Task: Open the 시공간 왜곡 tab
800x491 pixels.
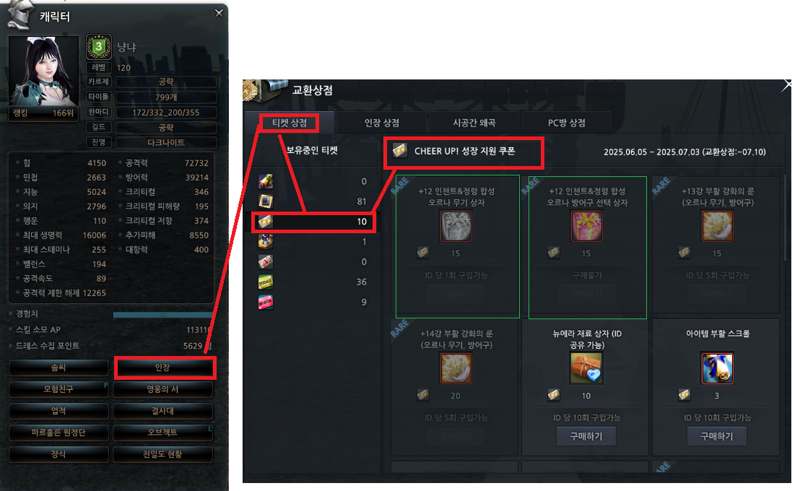Action: [474, 122]
